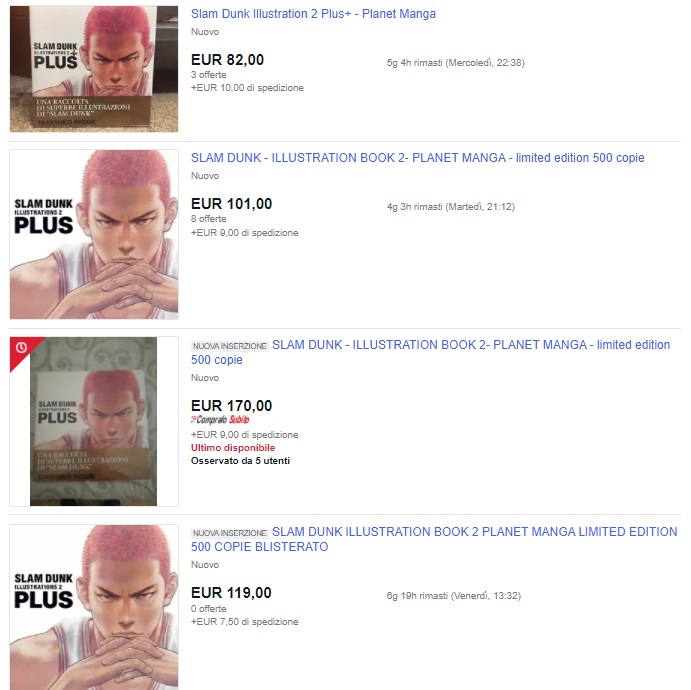Screen dimensions: 691x690
Task: Click the EUR 170,00 price
Action: point(231,405)
